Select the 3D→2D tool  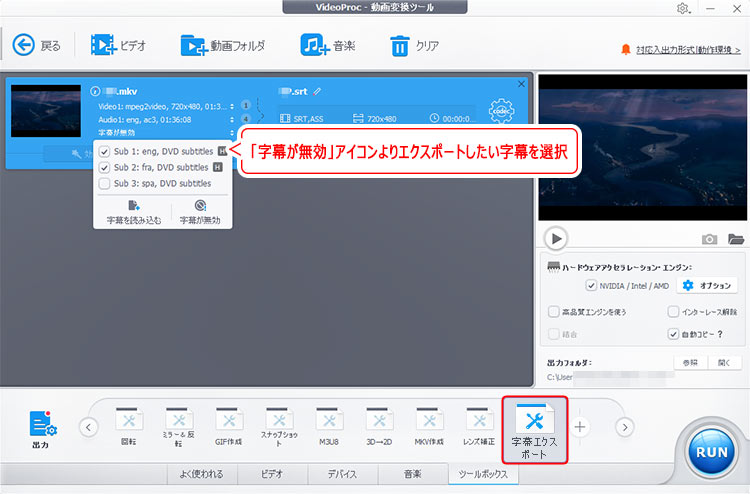(379, 427)
